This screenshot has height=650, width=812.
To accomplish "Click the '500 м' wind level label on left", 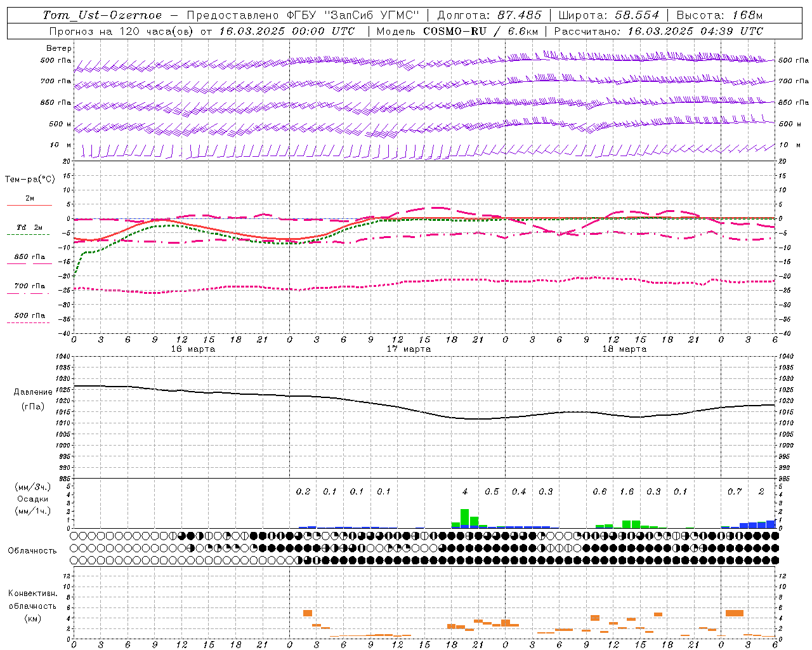I will (x=60, y=124).
